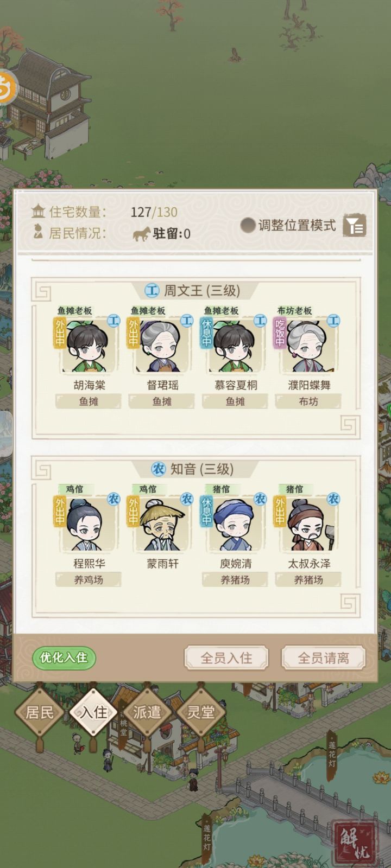The height and width of the screenshot is (868, 391).
Task: Open the 灵堂 tab
Action: coord(200,712)
